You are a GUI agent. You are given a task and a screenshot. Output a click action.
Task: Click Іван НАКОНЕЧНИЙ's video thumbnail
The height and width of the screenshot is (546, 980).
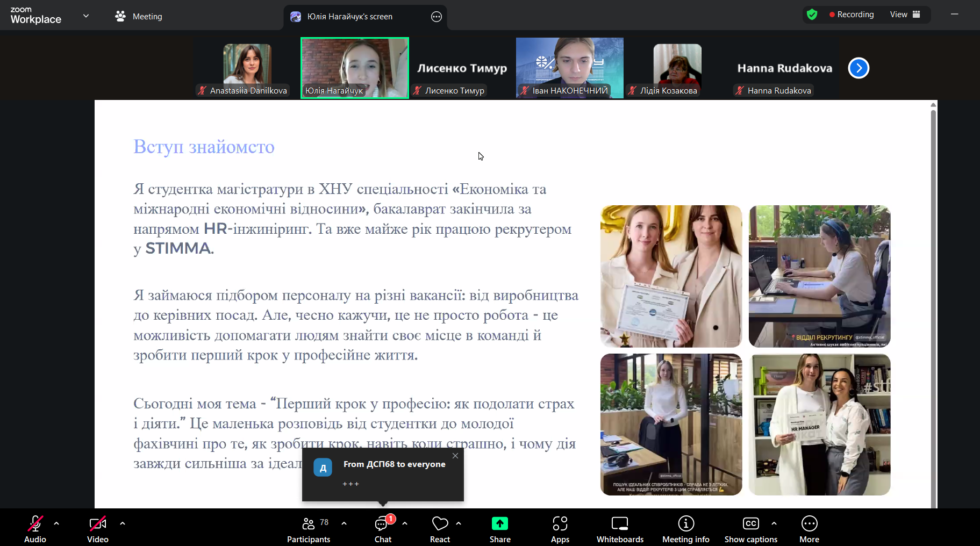569,67
